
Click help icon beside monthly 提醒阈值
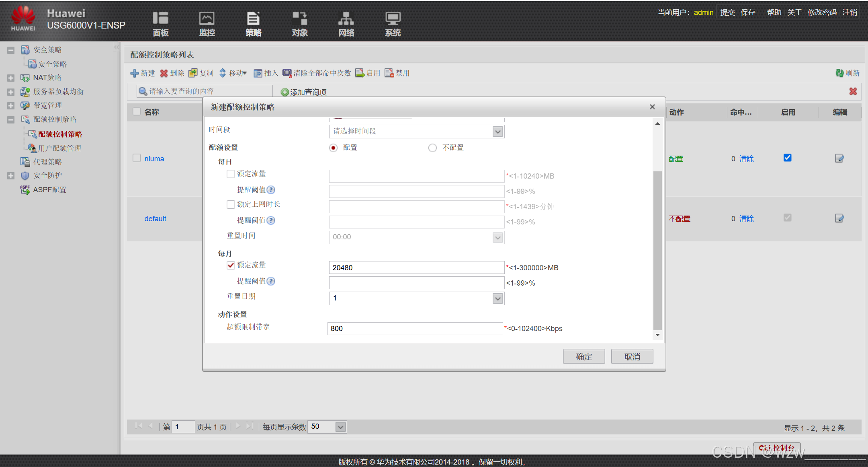[x=271, y=281]
